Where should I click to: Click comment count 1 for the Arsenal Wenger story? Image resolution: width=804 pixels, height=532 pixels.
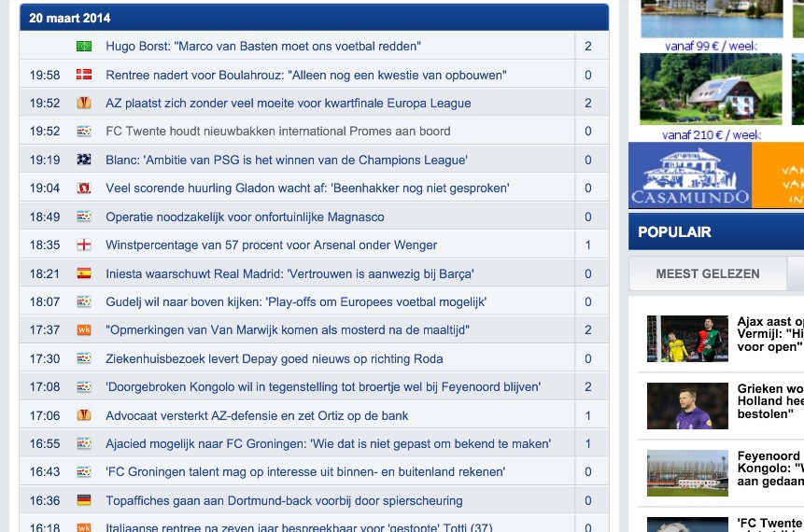pos(588,245)
